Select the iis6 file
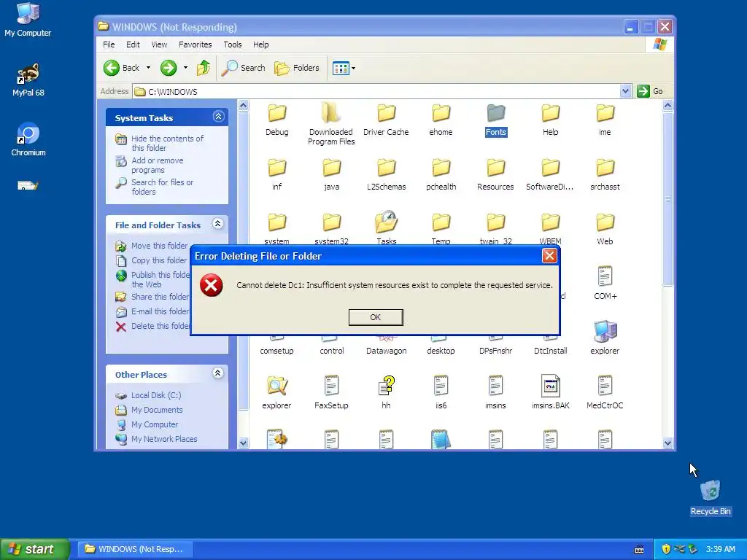Viewport: 747px width, 560px height. tap(441, 392)
